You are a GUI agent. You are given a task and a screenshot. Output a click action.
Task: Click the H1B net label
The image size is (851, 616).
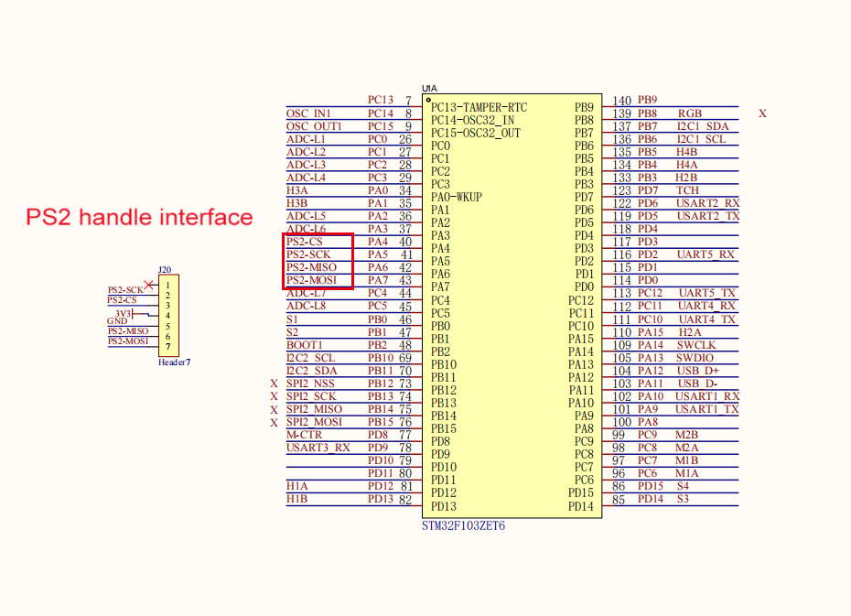point(296,499)
